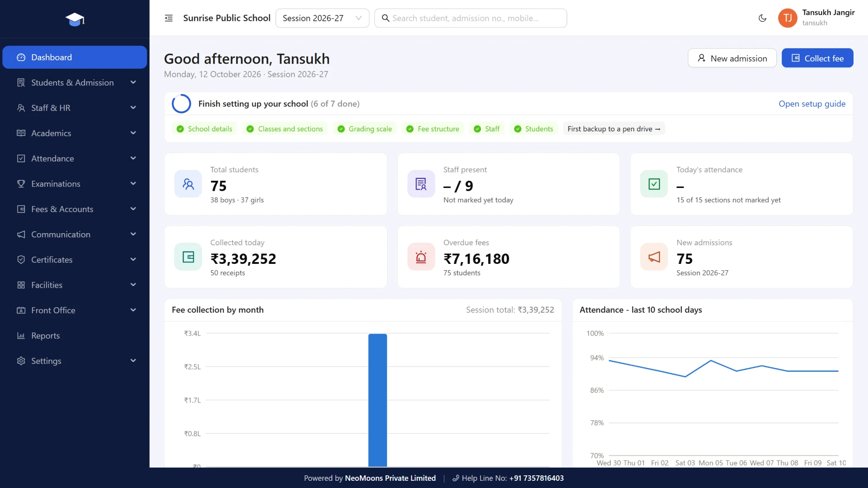Click Today's attendance checkmark icon

(x=654, y=184)
